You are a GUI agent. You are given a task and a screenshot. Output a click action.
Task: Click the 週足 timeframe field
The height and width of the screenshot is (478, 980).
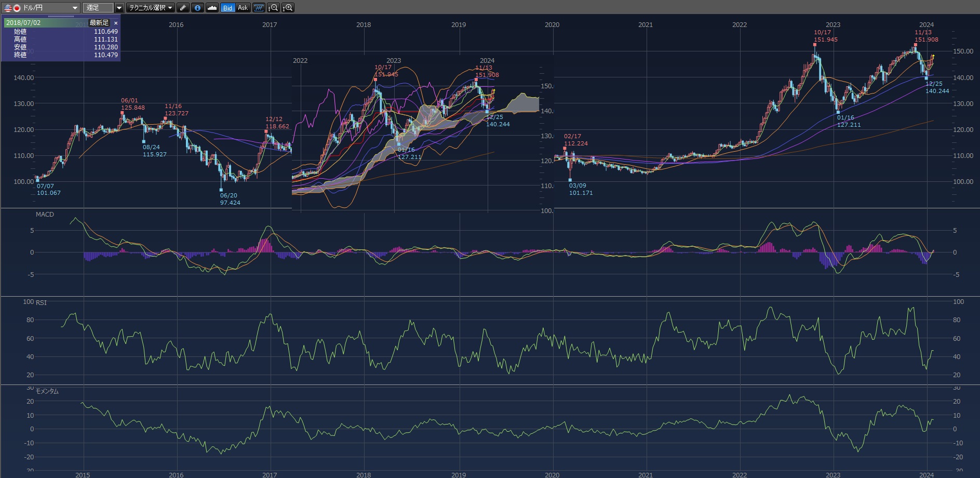98,8
